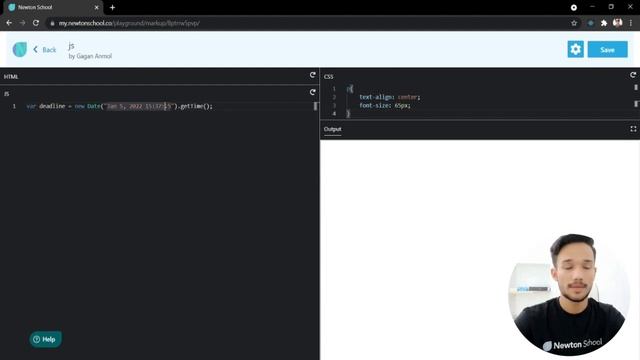The height and width of the screenshot is (360, 640).
Task: Click the font-size line in CSS
Action: point(384,105)
